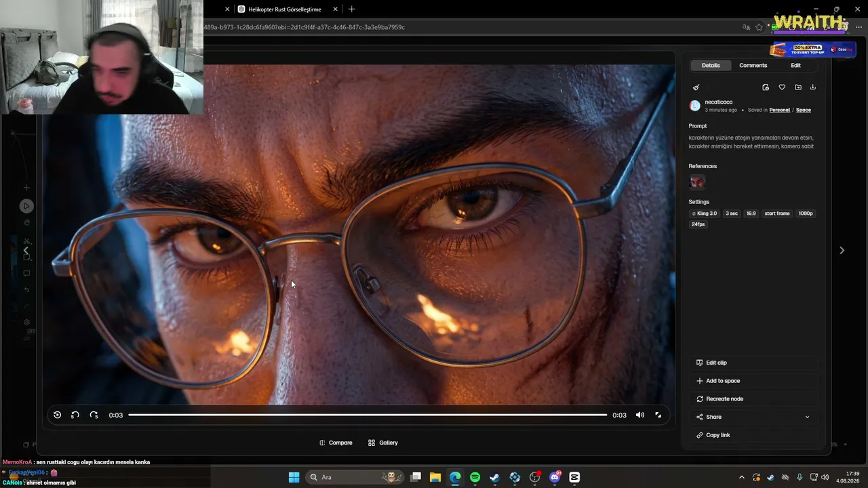The image size is (868, 488).
Task: Click the taskbar search box Ara
Action: coord(355,477)
